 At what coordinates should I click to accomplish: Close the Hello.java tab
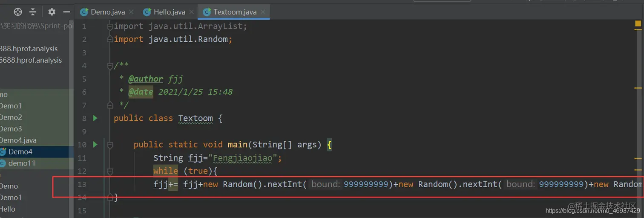pyautogui.click(x=192, y=12)
